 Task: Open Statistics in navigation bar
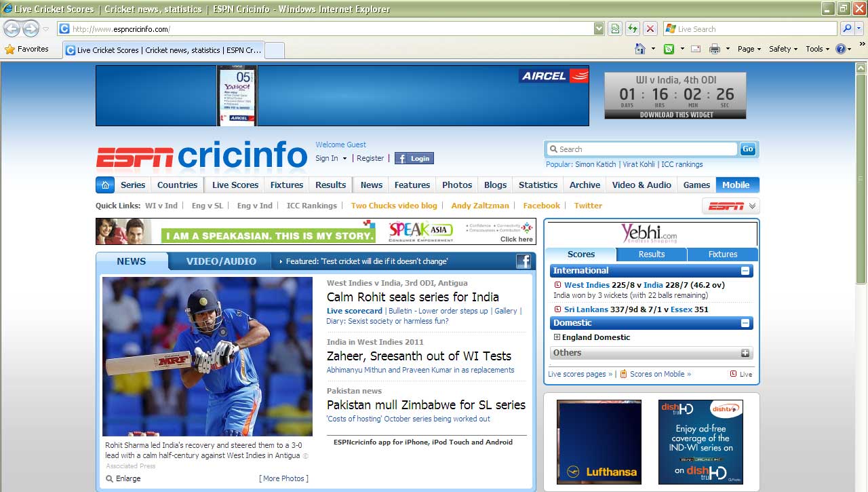click(538, 185)
